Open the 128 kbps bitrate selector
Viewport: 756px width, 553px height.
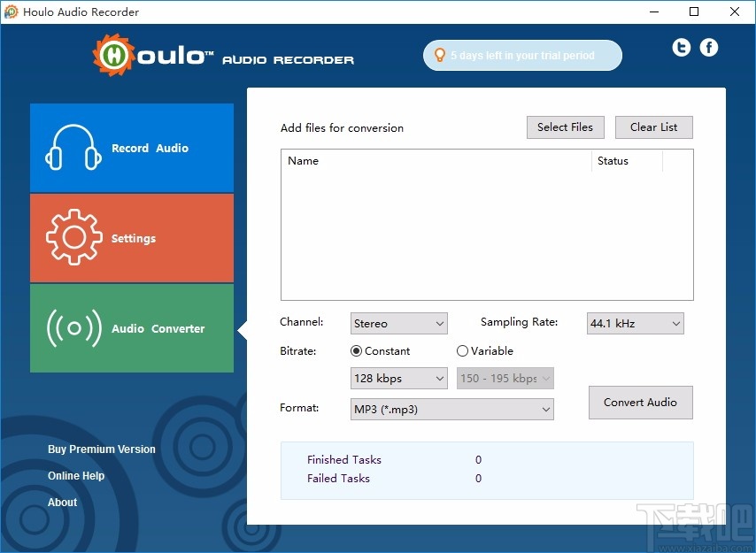click(398, 378)
